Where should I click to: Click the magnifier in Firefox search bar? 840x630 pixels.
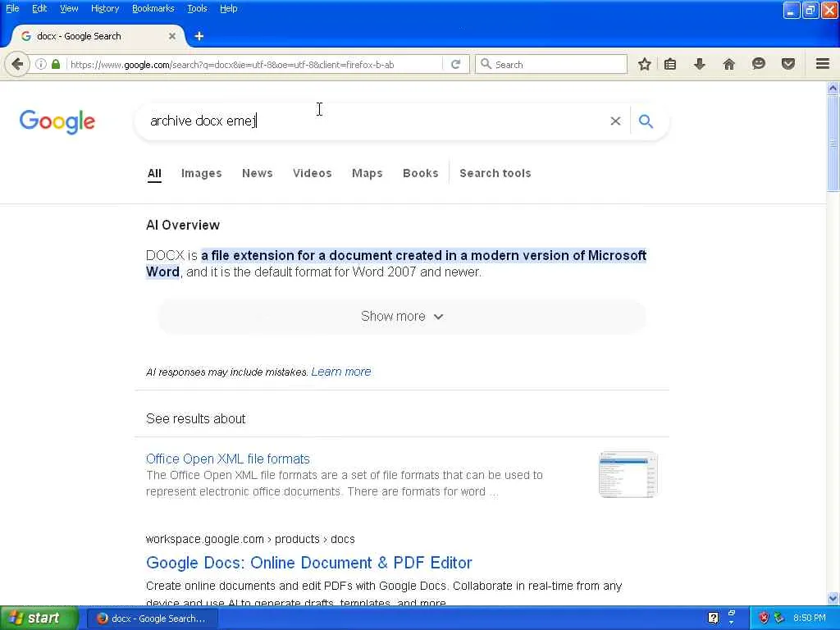click(486, 64)
